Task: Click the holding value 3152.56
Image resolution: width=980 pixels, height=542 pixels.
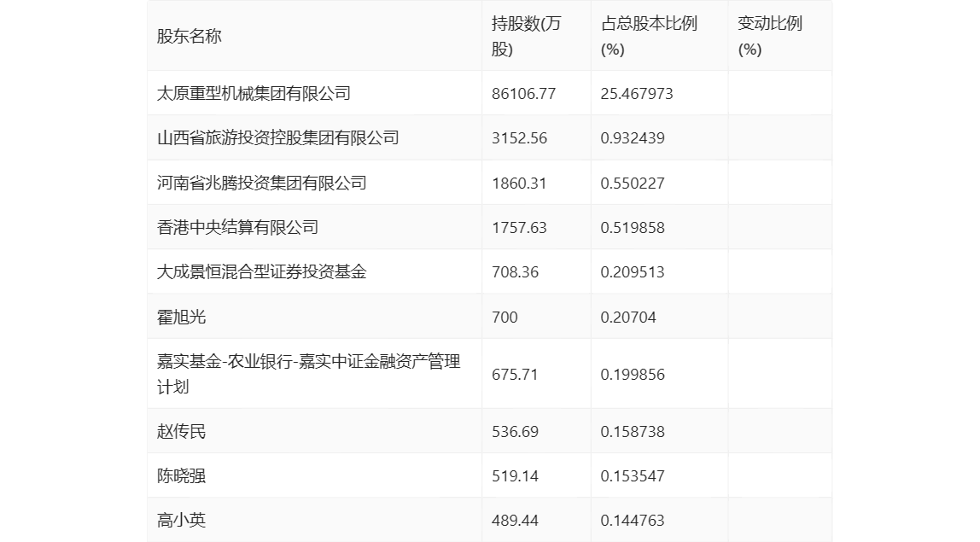Action: tap(519, 138)
